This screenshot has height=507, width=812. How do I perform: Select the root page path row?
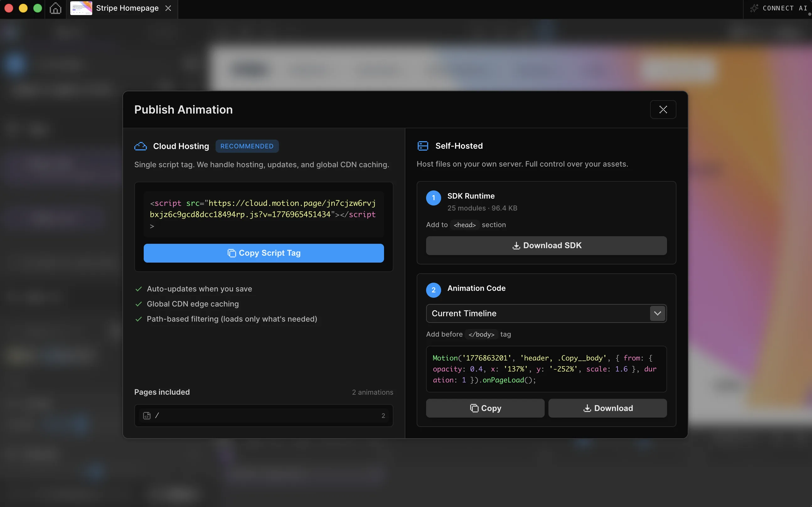pyautogui.click(x=264, y=415)
